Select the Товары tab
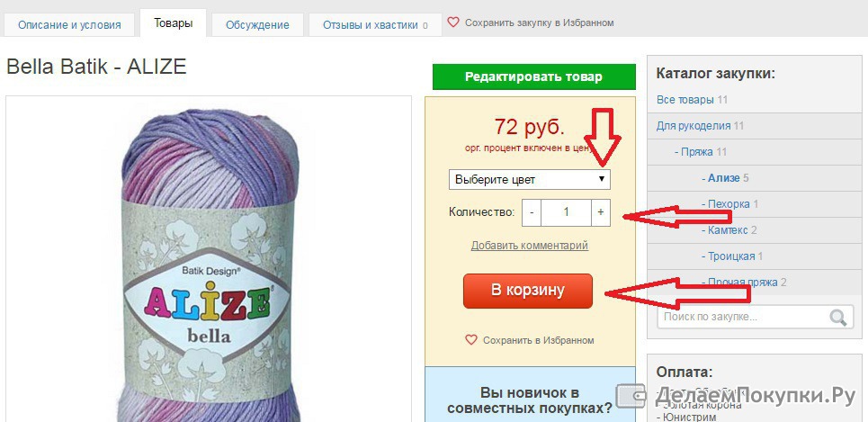 (x=174, y=23)
